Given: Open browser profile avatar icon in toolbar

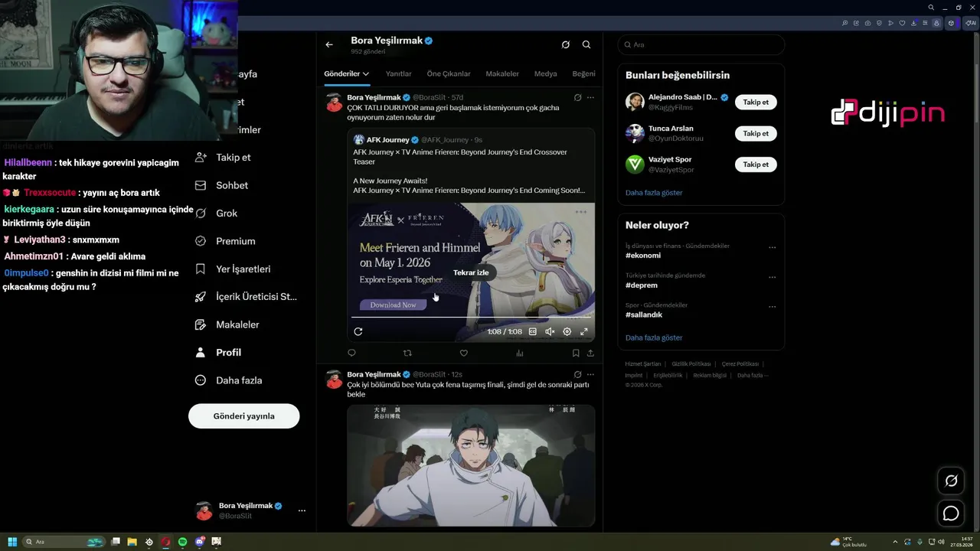Looking at the screenshot, I should point(936,23).
